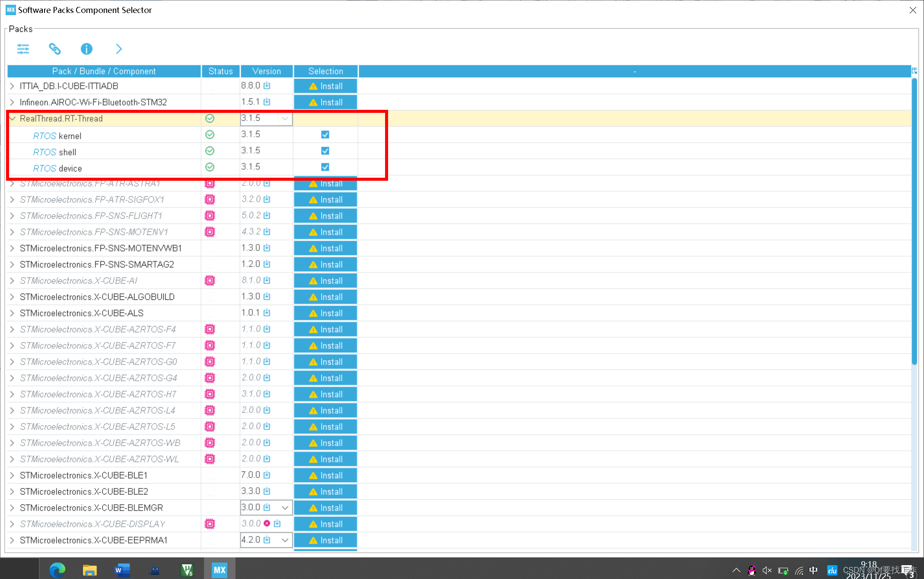Click the Status column header
The height and width of the screenshot is (579, 924).
coord(220,71)
